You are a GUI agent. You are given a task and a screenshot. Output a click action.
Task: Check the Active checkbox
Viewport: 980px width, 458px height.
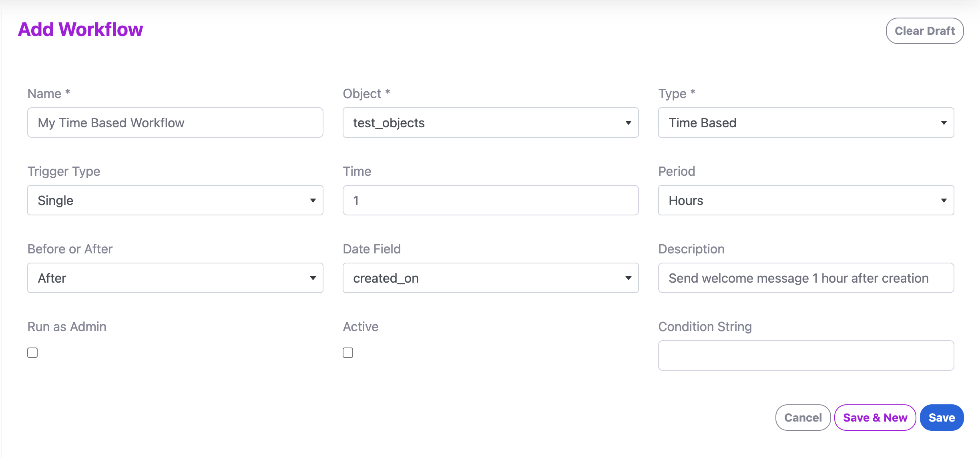pyautogui.click(x=347, y=353)
